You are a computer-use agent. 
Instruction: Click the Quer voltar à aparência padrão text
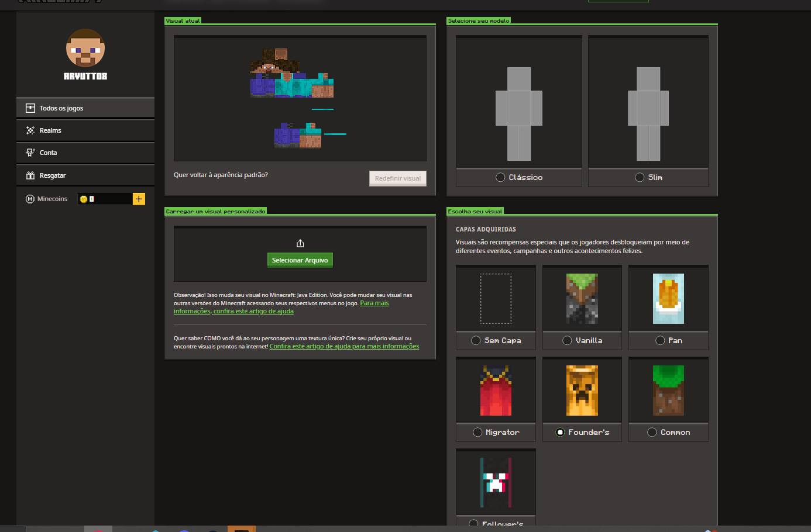click(221, 175)
